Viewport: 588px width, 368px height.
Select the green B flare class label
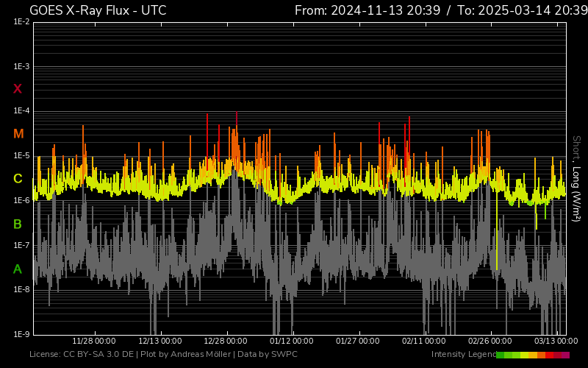pos(18,224)
